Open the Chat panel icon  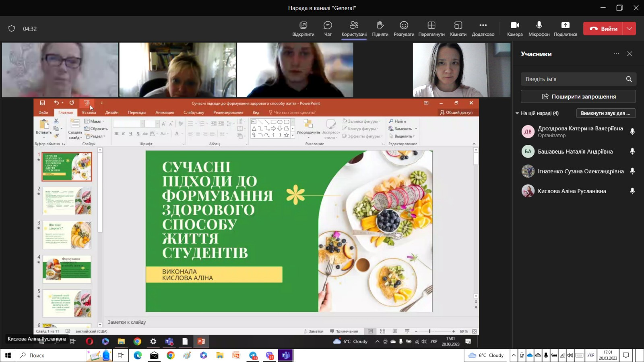pos(328,26)
